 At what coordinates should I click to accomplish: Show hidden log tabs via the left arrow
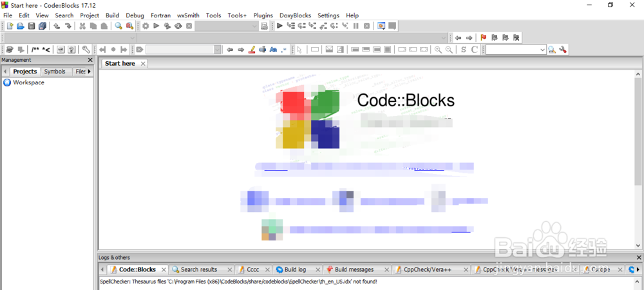pyautogui.click(x=102, y=270)
